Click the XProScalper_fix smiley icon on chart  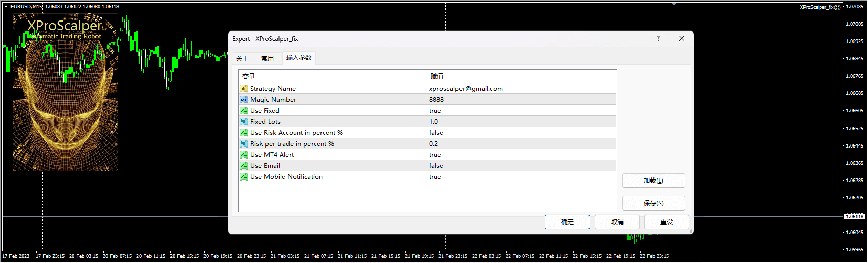[837, 7]
